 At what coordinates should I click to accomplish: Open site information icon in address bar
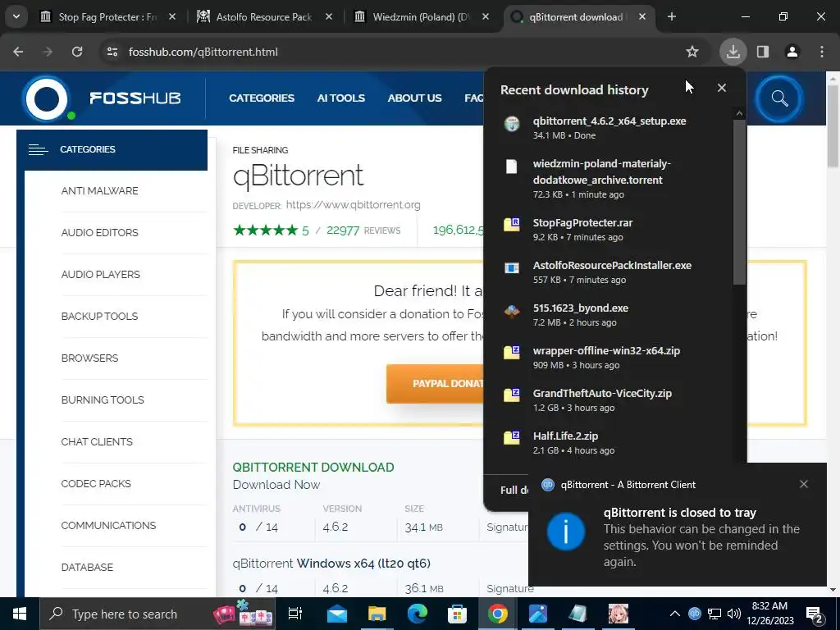tap(112, 52)
